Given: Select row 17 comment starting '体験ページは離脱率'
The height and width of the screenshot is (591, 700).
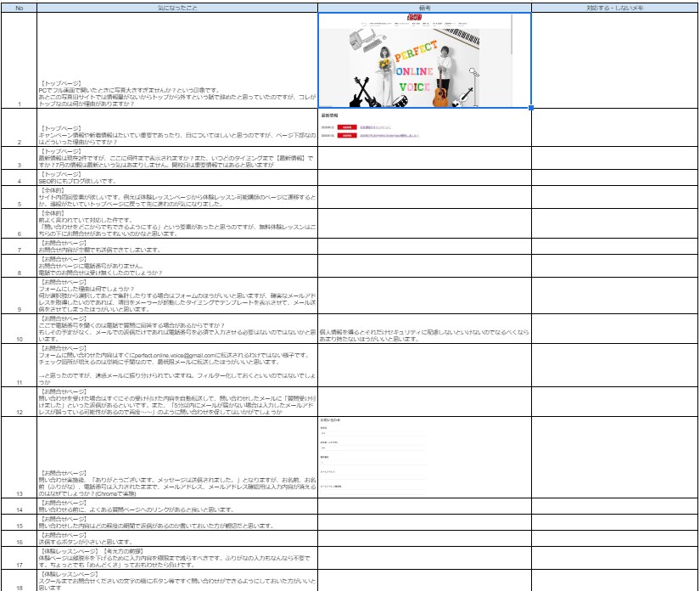Looking at the screenshot, I should pyautogui.click(x=177, y=558).
